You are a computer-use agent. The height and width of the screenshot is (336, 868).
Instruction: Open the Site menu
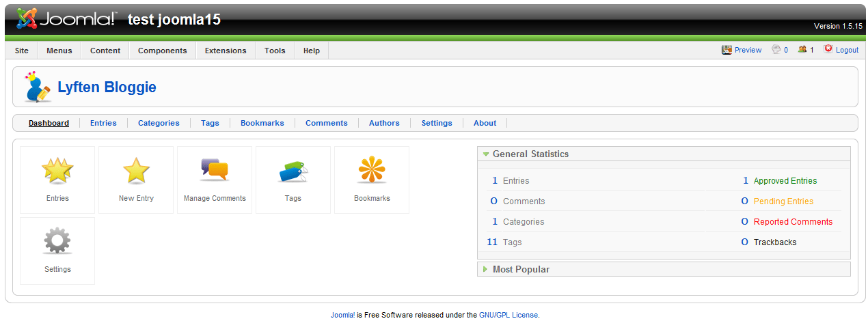pos(22,51)
